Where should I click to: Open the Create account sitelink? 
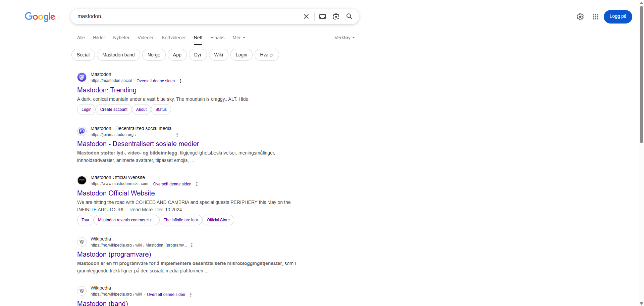pyautogui.click(x=114, y=110)
